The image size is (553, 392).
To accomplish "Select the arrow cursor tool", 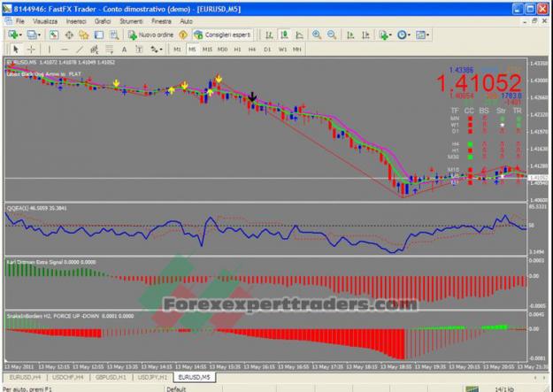I will point(16,49).
